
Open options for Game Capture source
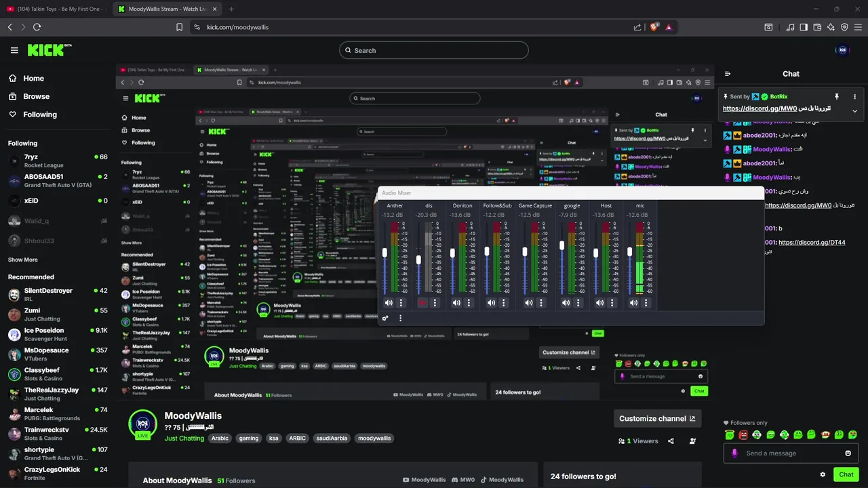(x=541, y=303)
